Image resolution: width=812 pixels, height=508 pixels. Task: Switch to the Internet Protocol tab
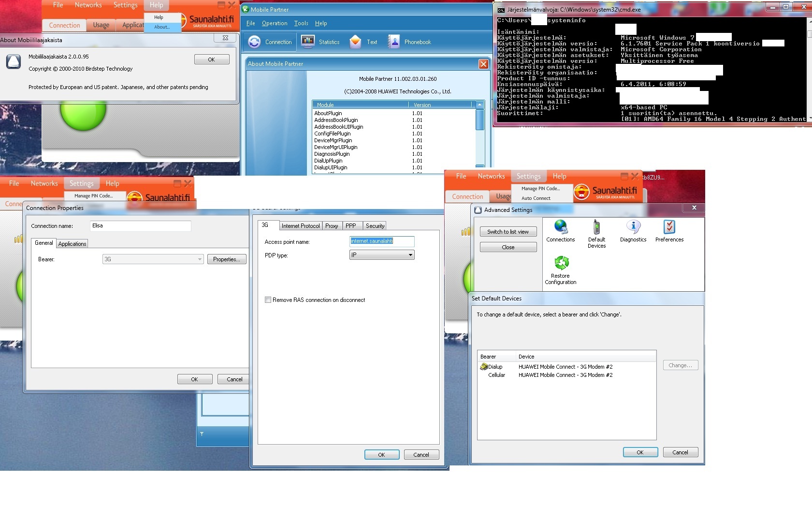pos(301,226)
